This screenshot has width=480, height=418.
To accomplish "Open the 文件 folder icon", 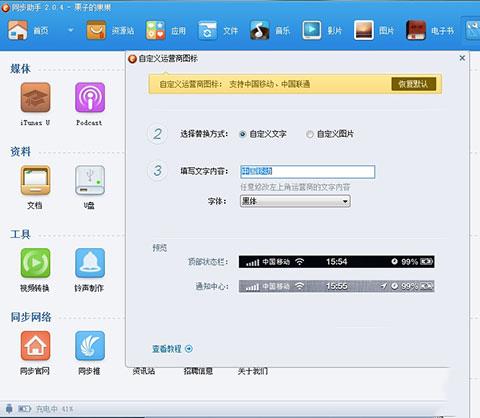I will point(207,30).
